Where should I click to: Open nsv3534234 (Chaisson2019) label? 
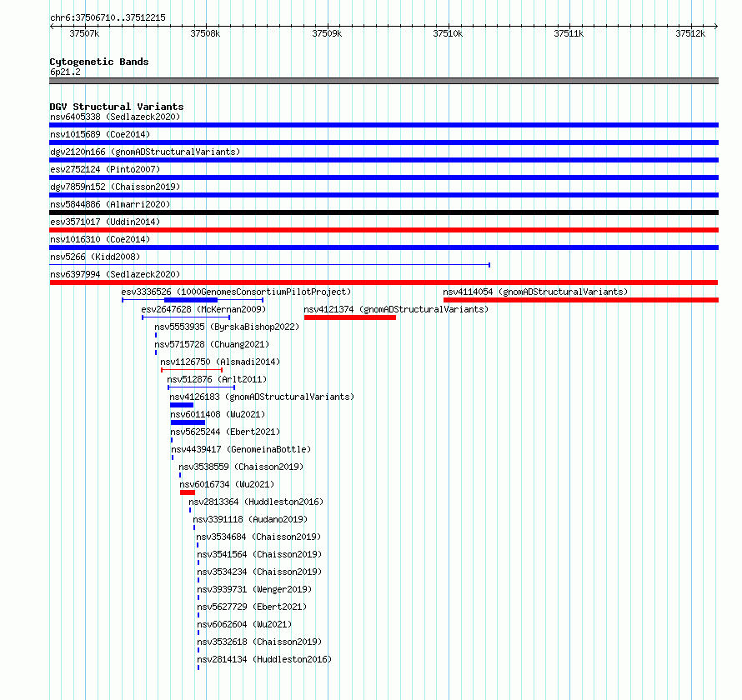259,572
